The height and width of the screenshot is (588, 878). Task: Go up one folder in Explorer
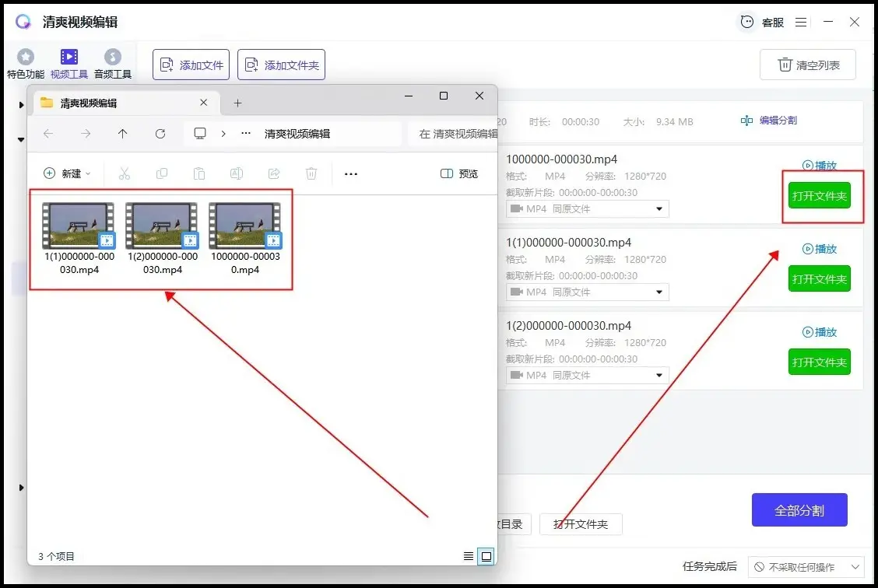(x=123, y=134)
